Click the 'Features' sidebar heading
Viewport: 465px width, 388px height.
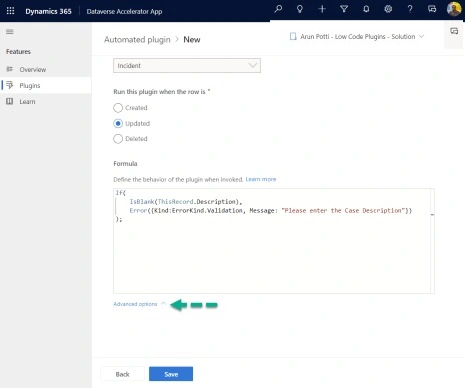(x=18, y=52)
